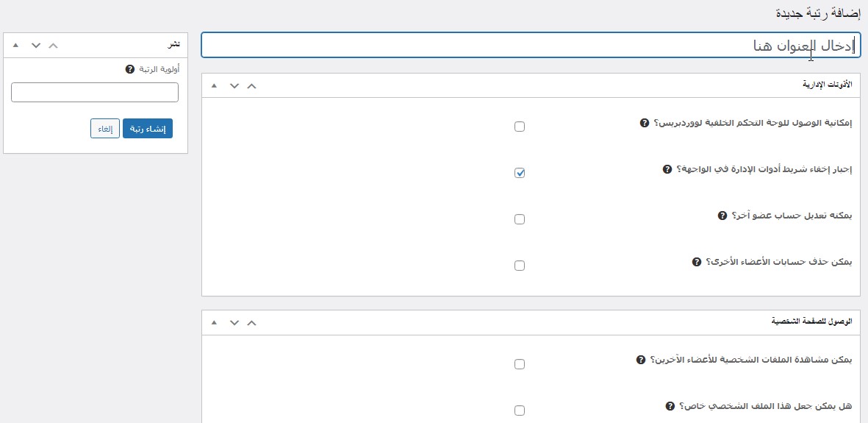Click the إلغاء button

tap(105, 129)
